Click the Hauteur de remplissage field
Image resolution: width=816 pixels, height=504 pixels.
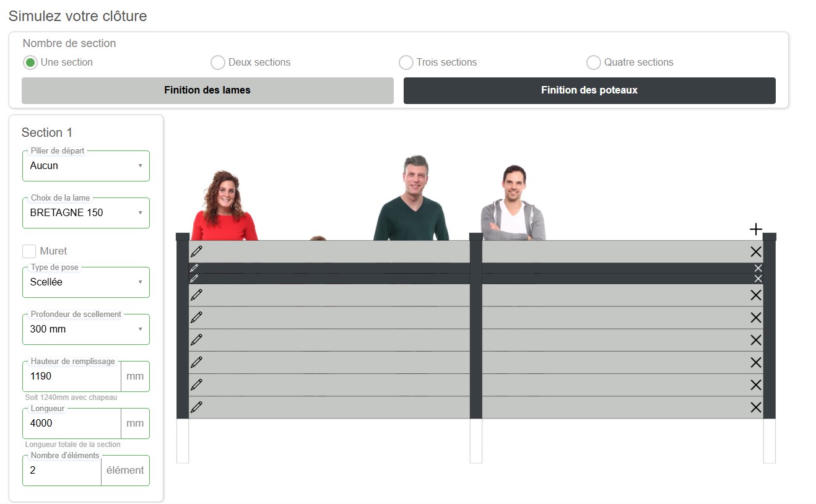tap(72, 376)
